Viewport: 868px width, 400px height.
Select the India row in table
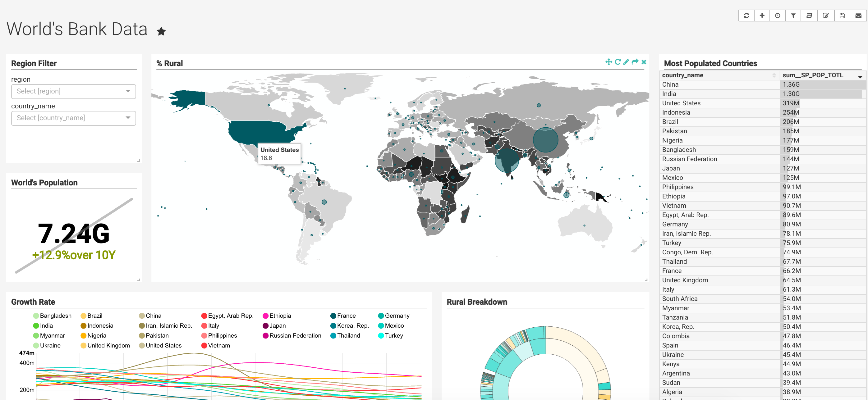(669, 94)
